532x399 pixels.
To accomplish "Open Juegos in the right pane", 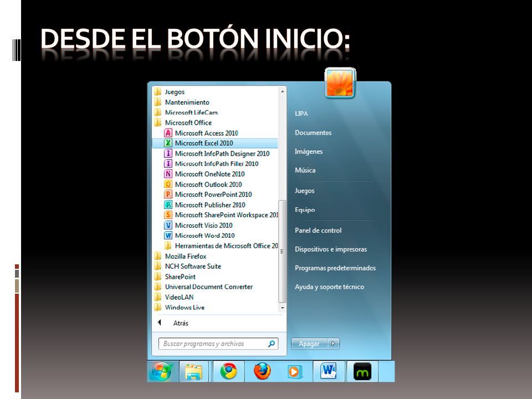I will (305, 191).
